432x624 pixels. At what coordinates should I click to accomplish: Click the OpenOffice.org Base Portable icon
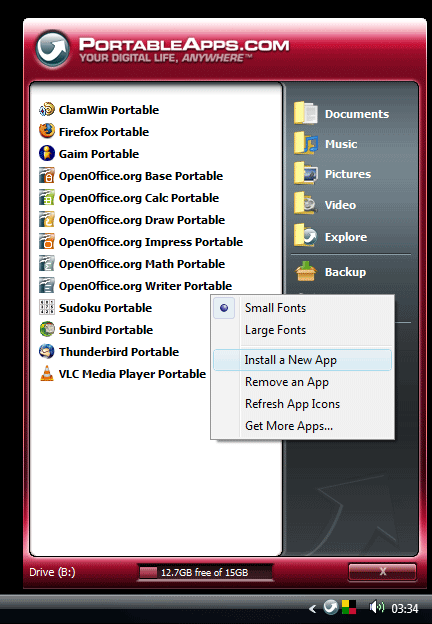point(47,175)
